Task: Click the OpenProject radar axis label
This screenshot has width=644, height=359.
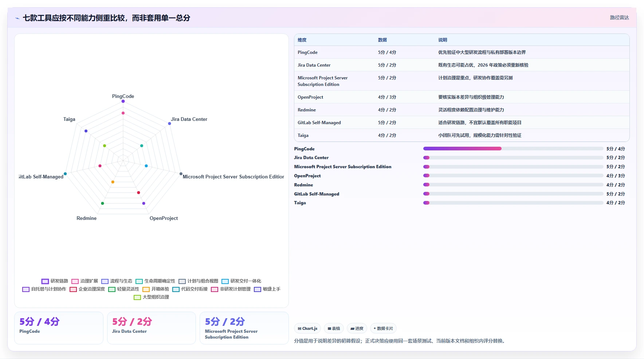Action: click(164, 218)
